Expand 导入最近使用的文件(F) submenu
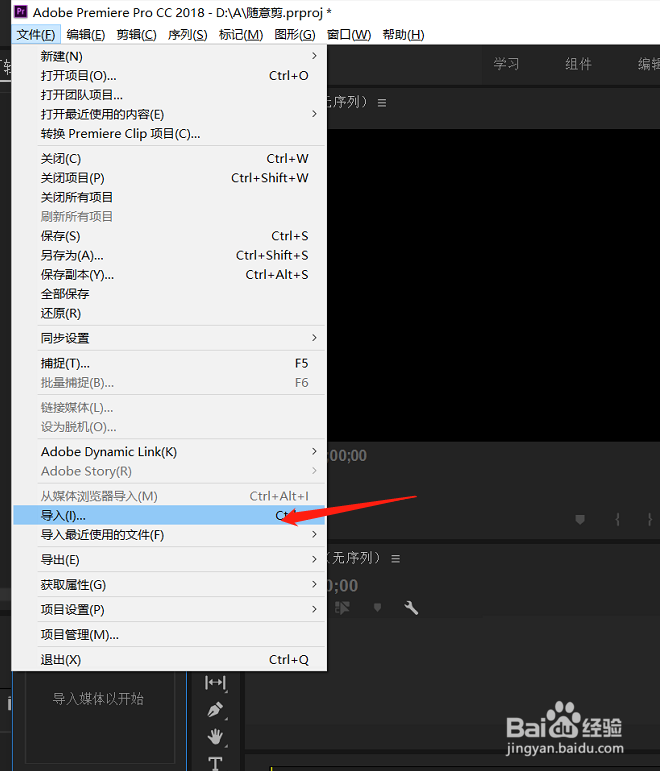660x771 pixels. [x=170, y=535]
